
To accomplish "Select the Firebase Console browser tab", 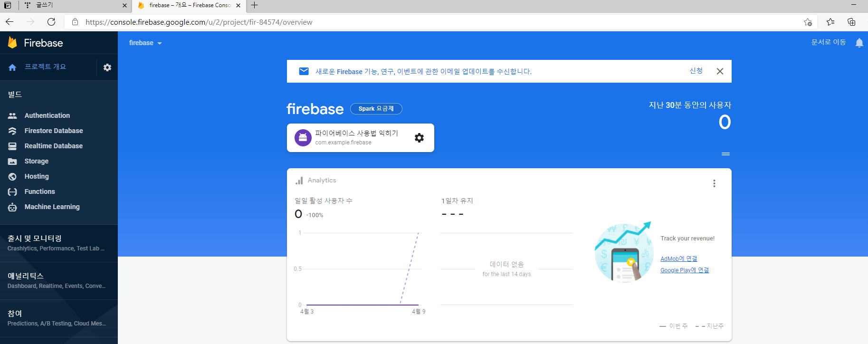I will pyautogui.click(x=190, y=6).
